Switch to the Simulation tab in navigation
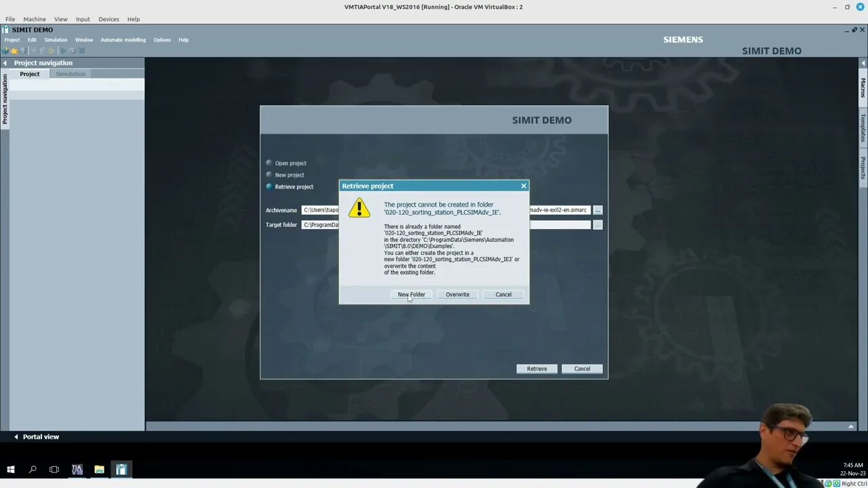 (71, 74)
